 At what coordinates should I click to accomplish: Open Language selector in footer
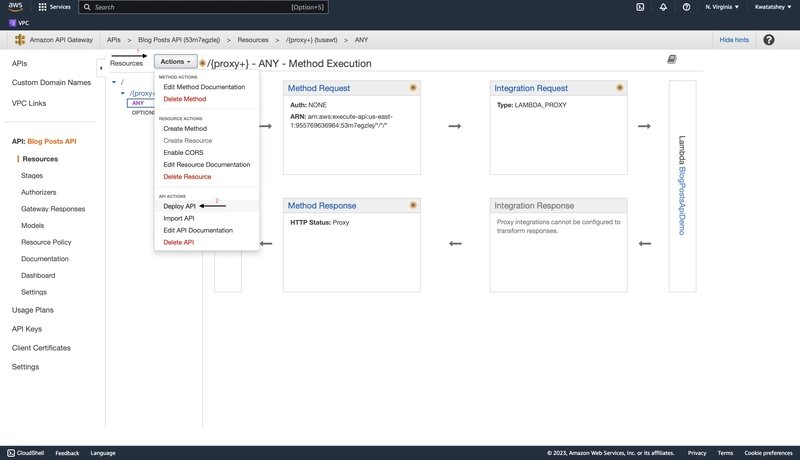point(103,453)
